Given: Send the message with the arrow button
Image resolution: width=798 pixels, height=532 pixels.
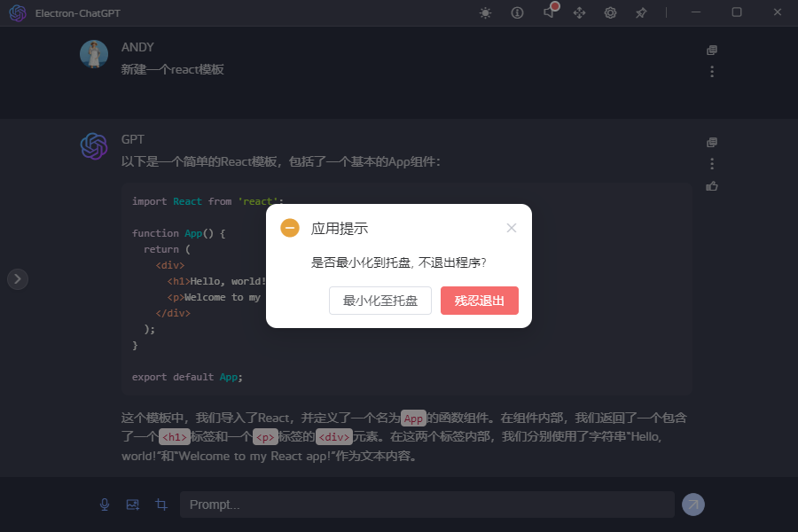Looking at the screenshot, I should (693, 505).
